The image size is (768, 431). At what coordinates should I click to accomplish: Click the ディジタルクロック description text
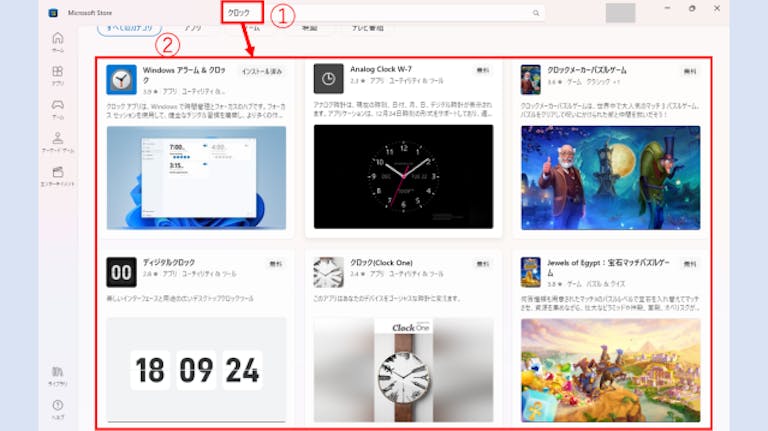(x=180, y=298)
